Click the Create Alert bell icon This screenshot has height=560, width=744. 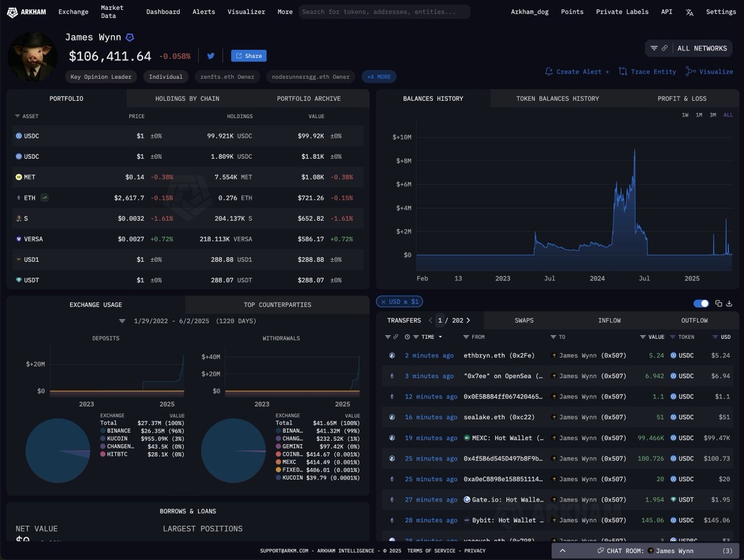(x=549, y=72)
